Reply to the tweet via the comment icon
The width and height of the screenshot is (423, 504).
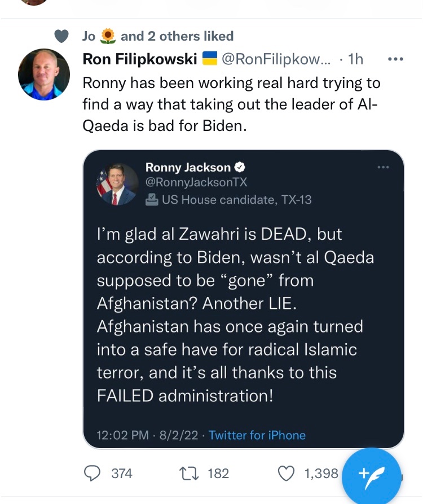click(92, 473)
